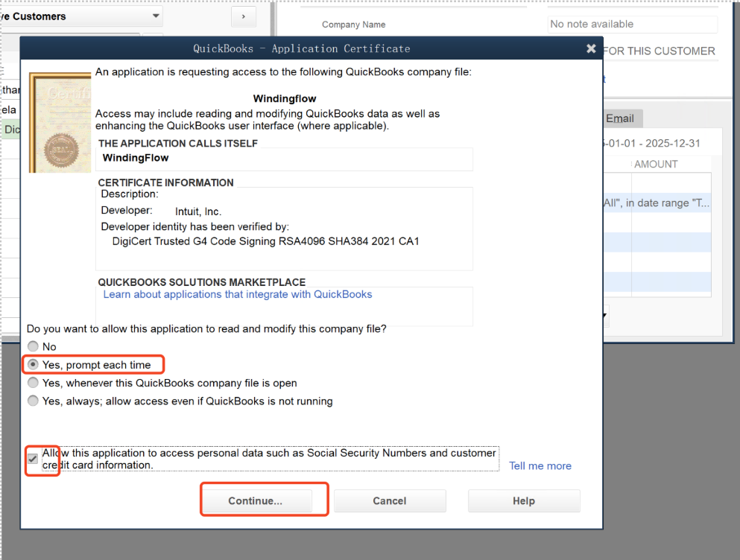The height and width of the screenshot is (560, 740).
Task: Click the DigiCert Trusted G4 verification text
Action: 266,241
